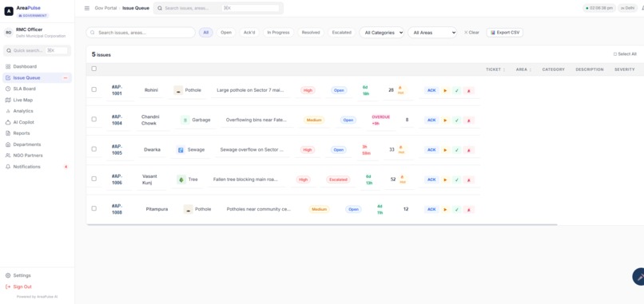
Task: Start progress on AP-1004 play icon
Action: [445, 120]
